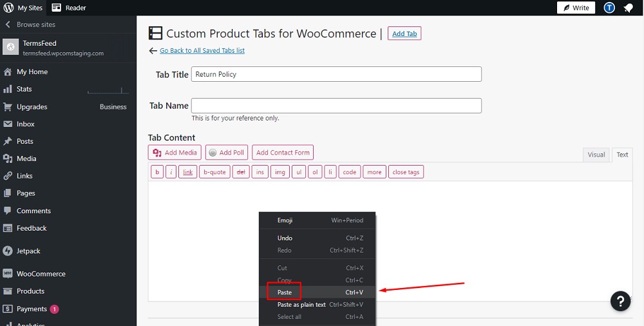Click the Business plan label
This screenshot has width=644, height=326.
[x=113, y=107]
